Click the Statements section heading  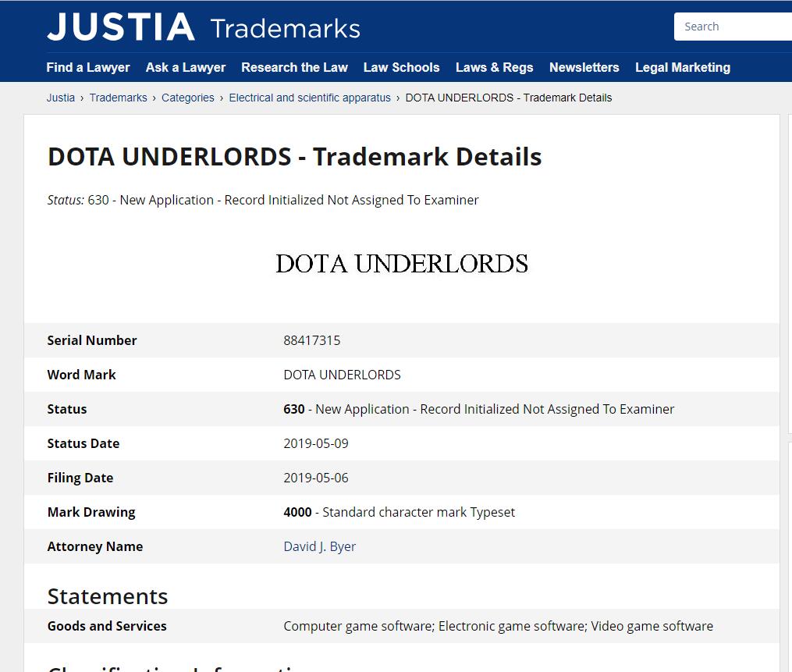pyautogui.click(x=108, y=597)
